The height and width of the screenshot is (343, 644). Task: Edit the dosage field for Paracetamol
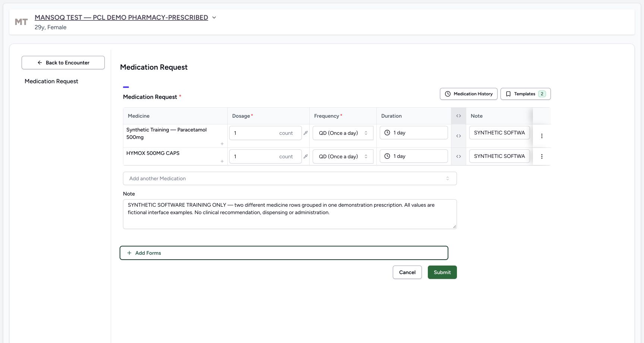pyautogui.click(x=265, y=133)
